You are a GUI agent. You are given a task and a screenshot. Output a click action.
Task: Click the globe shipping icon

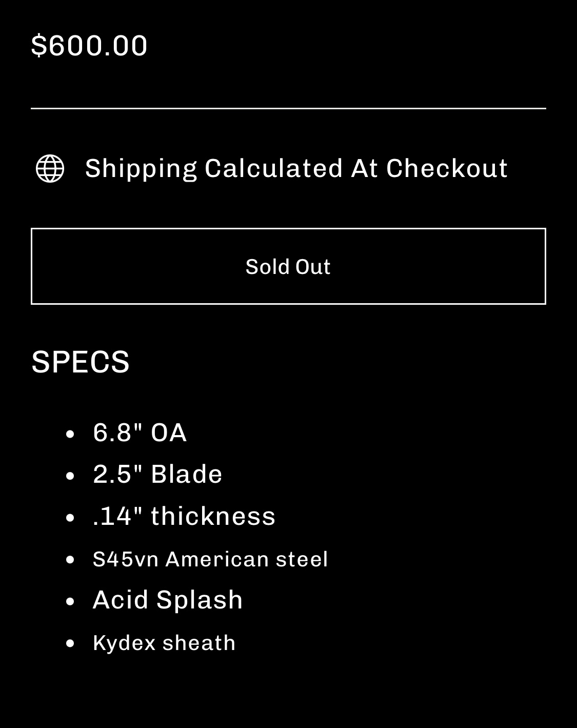tap(50, 168)
